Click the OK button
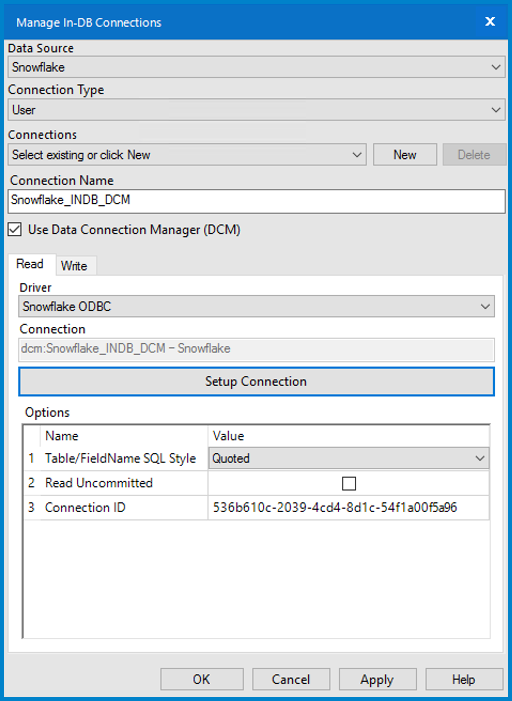This screenshot has height=701, width=512. [202, 680]
